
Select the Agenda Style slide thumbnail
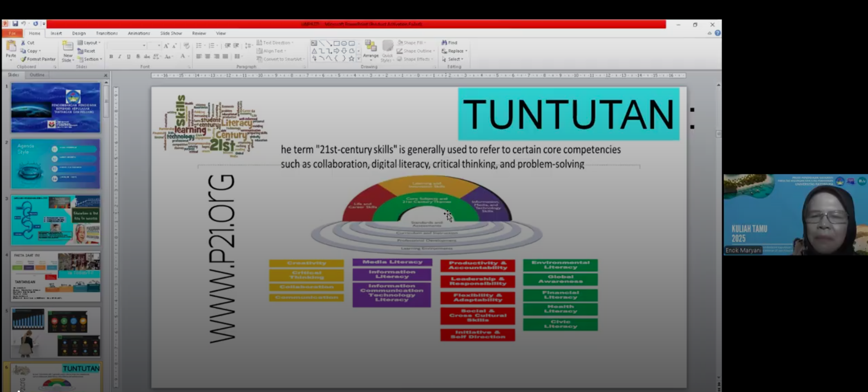coord(56,164)
